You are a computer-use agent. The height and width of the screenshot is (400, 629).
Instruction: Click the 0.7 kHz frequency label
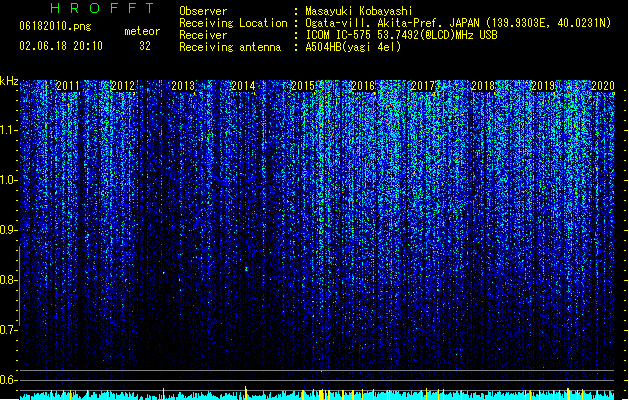point(8,330)
